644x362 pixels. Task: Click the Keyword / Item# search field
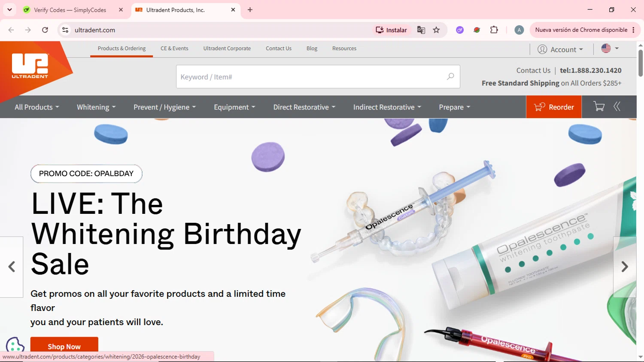coord(318,76)
